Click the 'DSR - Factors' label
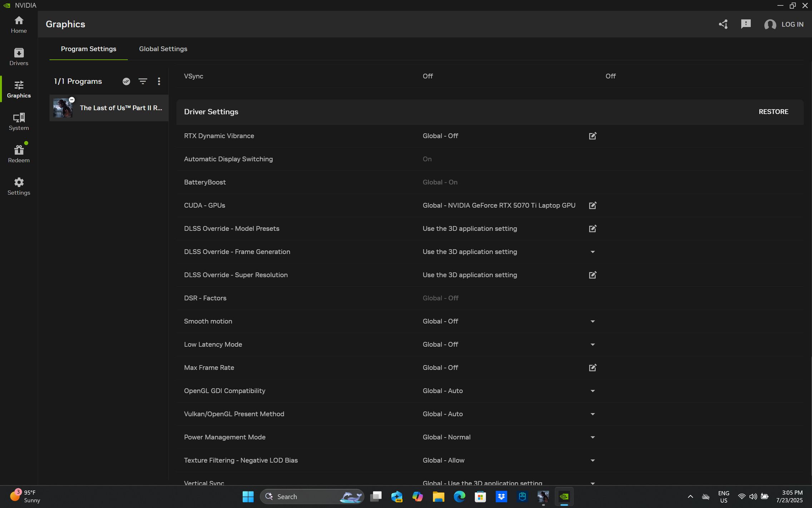The width and height of the screenshot is (812, 508). 205,298
